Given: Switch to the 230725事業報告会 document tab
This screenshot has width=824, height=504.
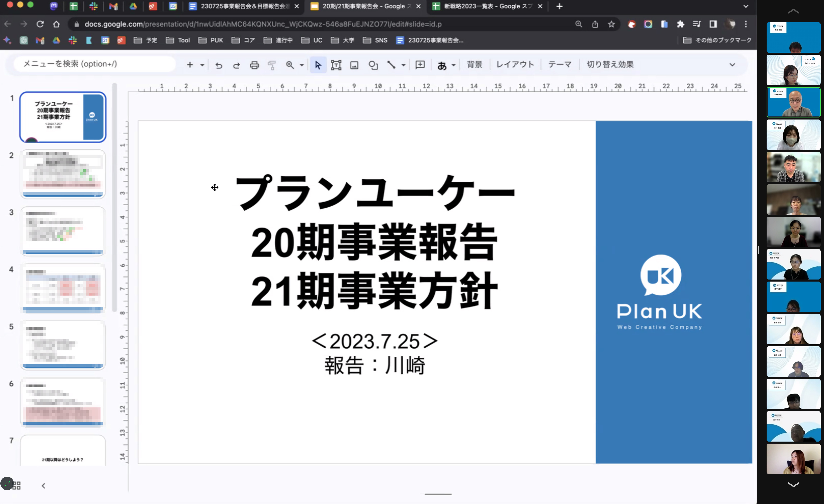Looking at the screenshot, I should (244, 6).
